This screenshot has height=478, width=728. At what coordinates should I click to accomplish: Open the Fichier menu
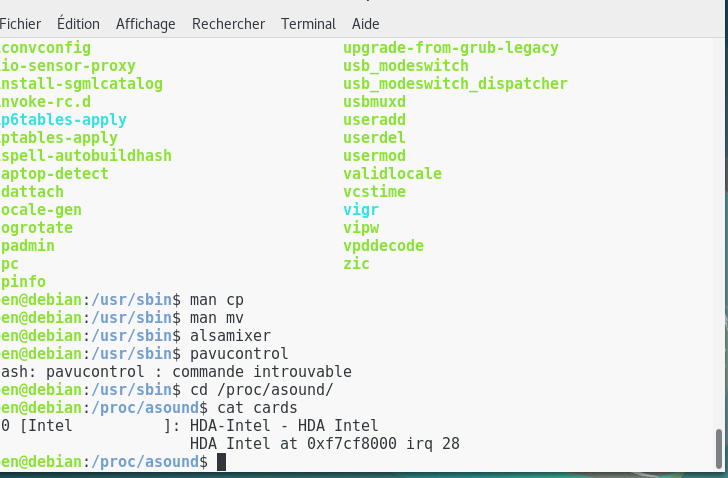click(20, 24)
